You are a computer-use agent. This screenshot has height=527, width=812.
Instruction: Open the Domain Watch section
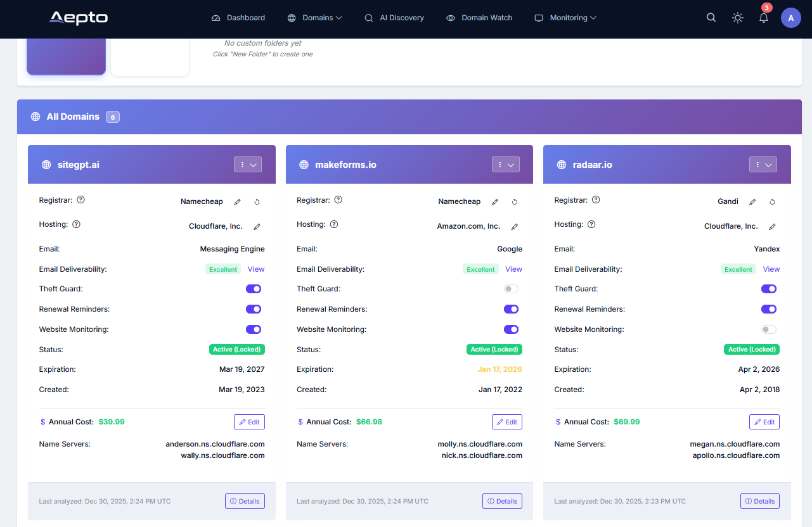479,18
